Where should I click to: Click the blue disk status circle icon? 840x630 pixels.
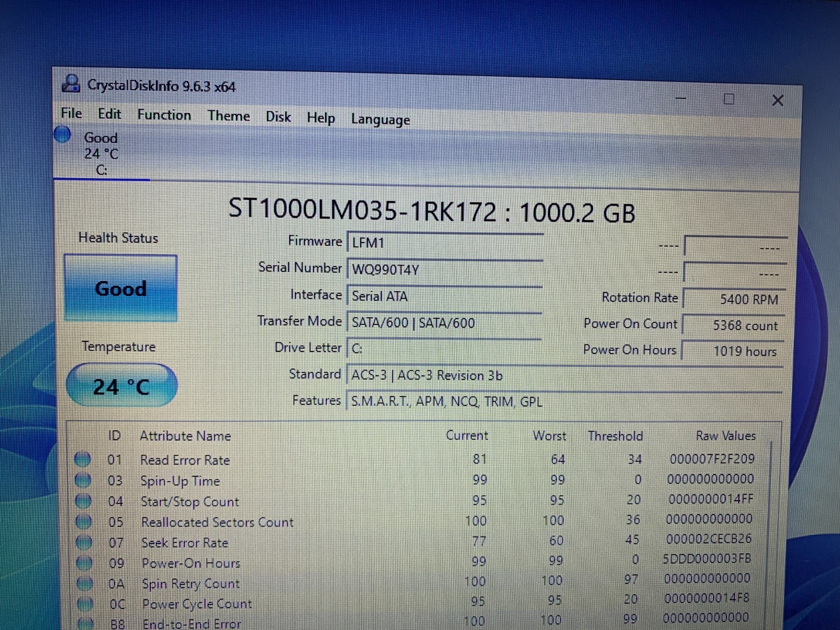62,135
